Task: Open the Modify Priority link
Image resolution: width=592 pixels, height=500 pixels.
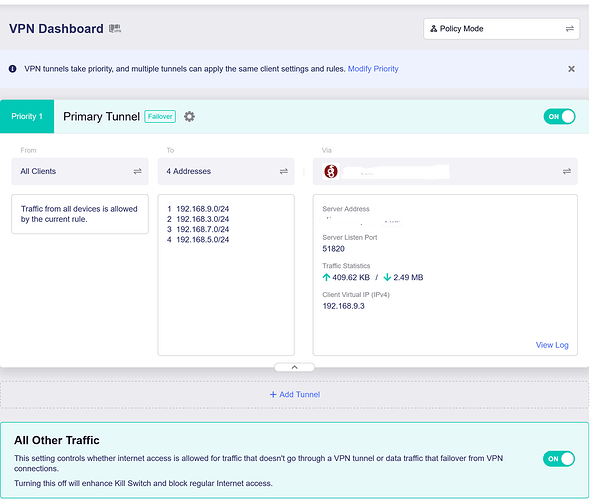Action: click(373, 69)
